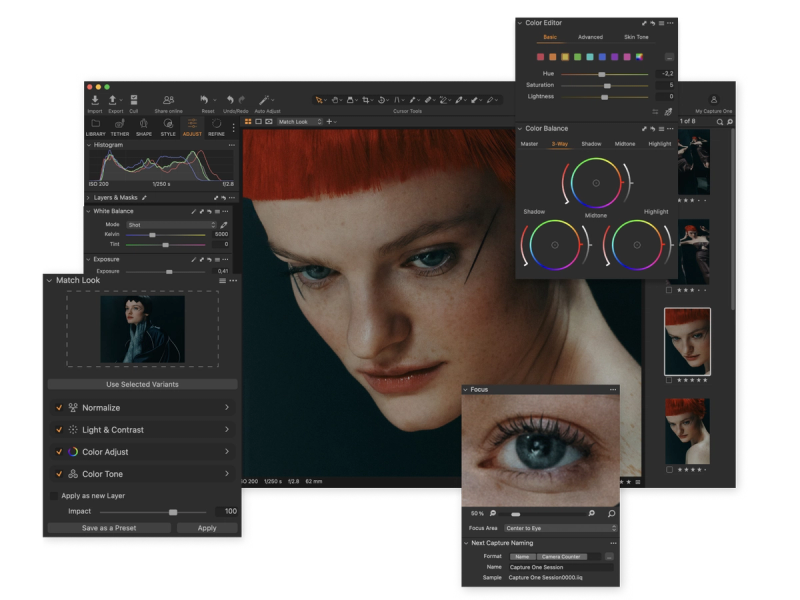Click zoom-in magnifier on the Focus slider
800x600 pixels.
pyautogui.click(x=591, y=513)
